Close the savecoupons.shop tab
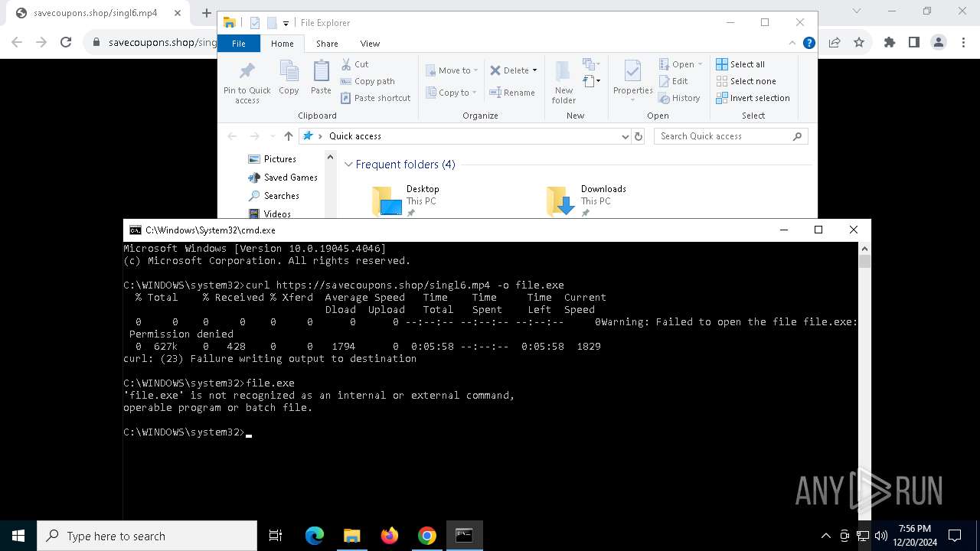 coord(178,13)
